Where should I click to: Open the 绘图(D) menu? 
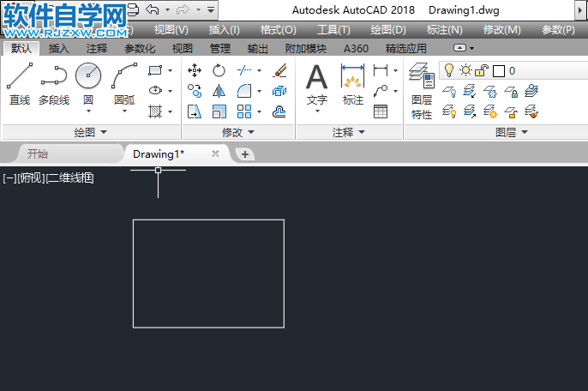coord(388,30)
